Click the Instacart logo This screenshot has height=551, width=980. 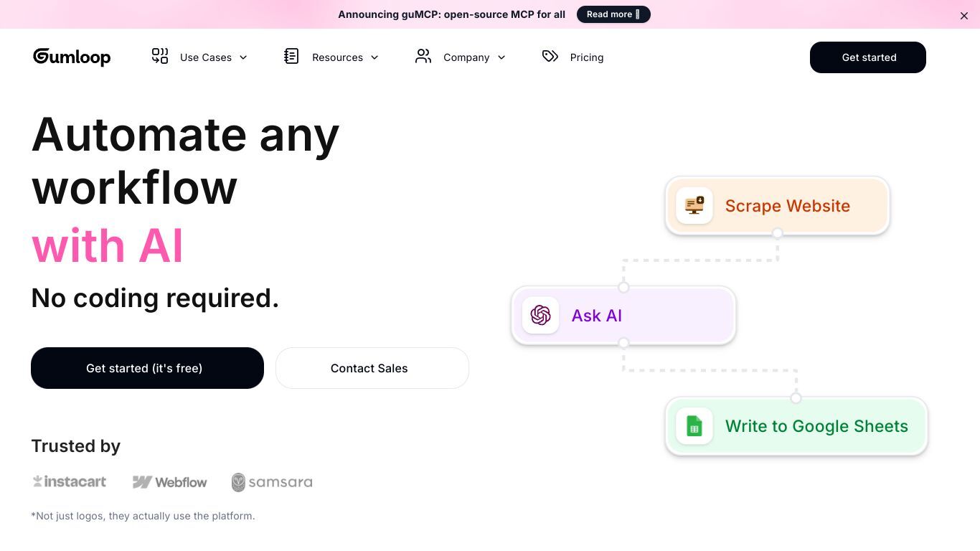coord(70,481)
